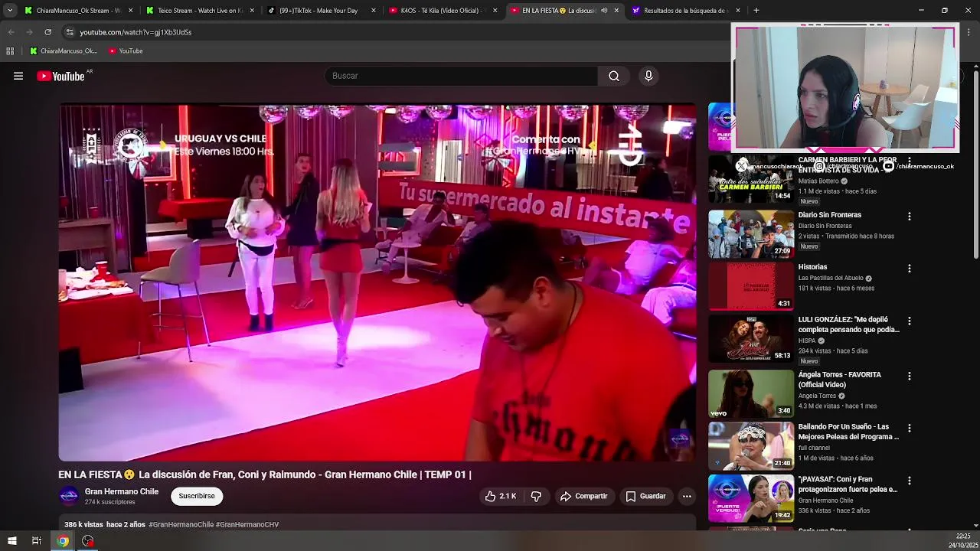Open OBS recording app in taskbar
The image size is (980, 551).
pos(88,541)
